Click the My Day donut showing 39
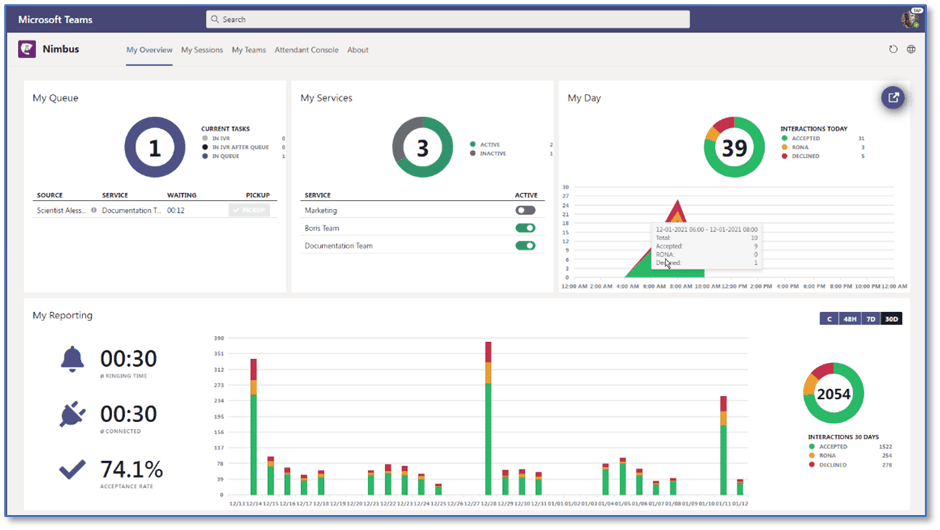Viewport: 940px width, 530px height. point(734,147)
